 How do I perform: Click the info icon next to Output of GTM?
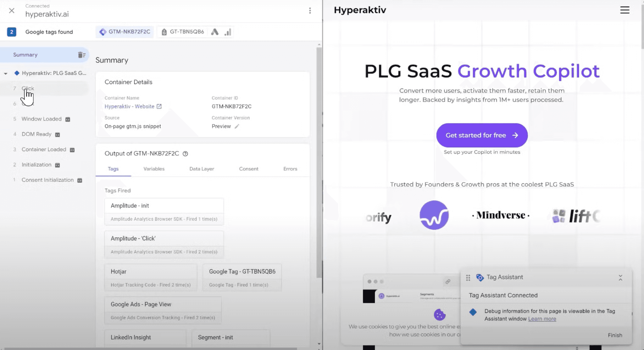click(x=185, y=154)
